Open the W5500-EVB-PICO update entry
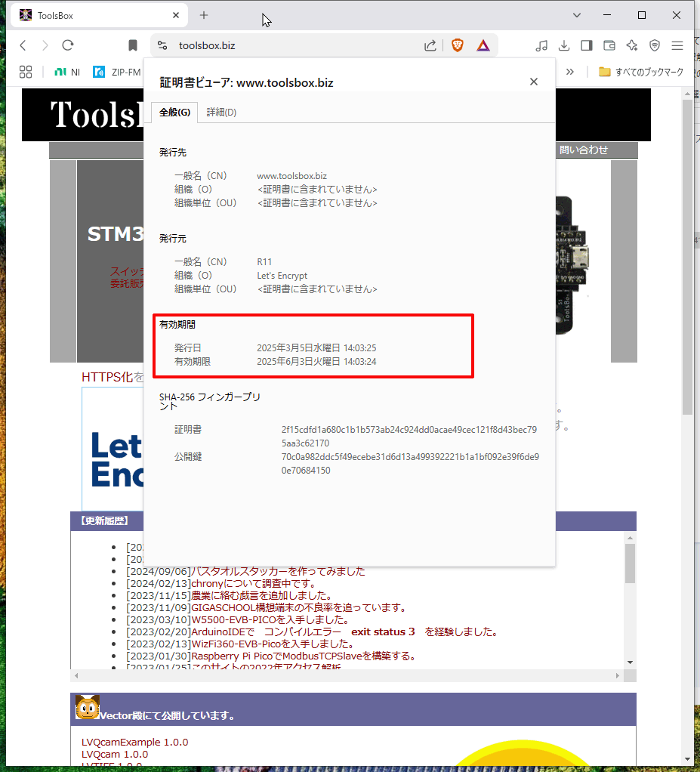 [x=270, y=620]
